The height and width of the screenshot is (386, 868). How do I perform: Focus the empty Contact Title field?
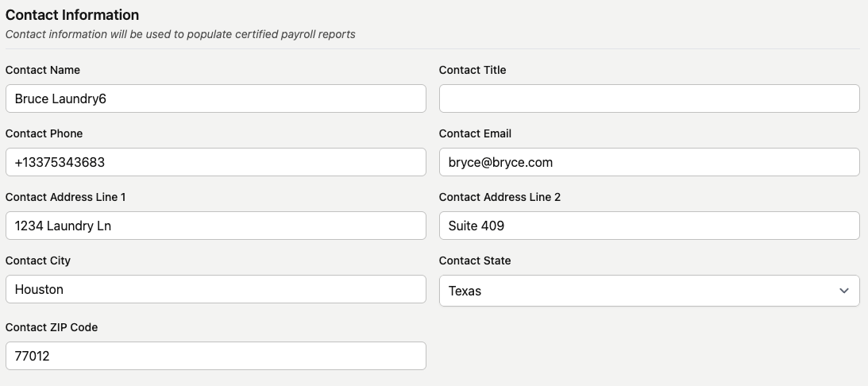[x=649, y=98]
